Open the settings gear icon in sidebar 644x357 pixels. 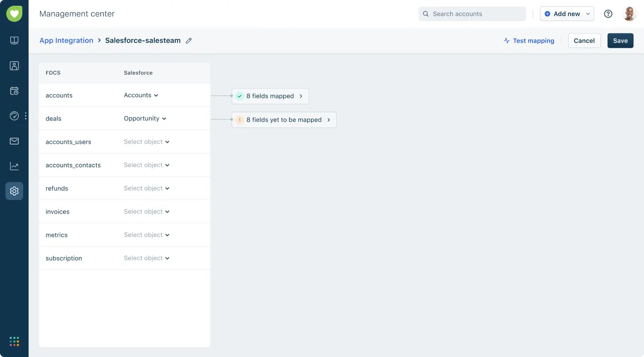[14, 191]
